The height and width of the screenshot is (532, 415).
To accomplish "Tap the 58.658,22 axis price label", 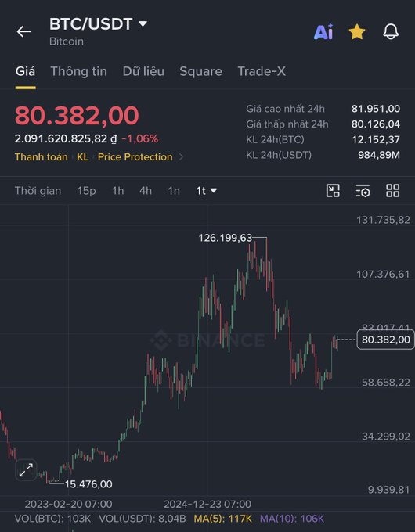I will [386, 383].
